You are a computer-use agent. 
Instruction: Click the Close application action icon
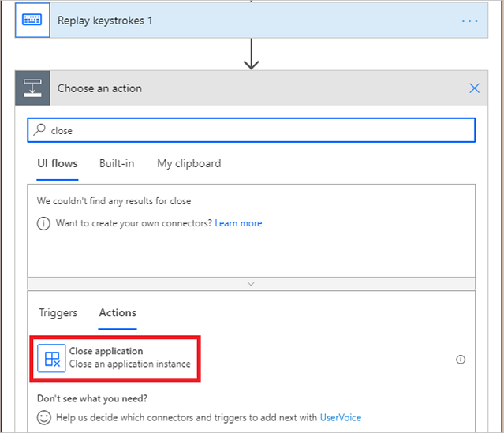coord(51,358)
